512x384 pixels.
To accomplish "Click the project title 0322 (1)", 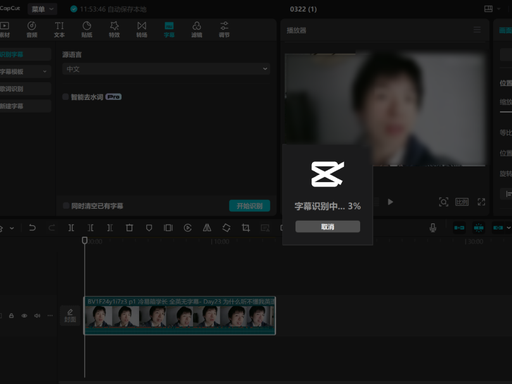I will click(303, 9).
